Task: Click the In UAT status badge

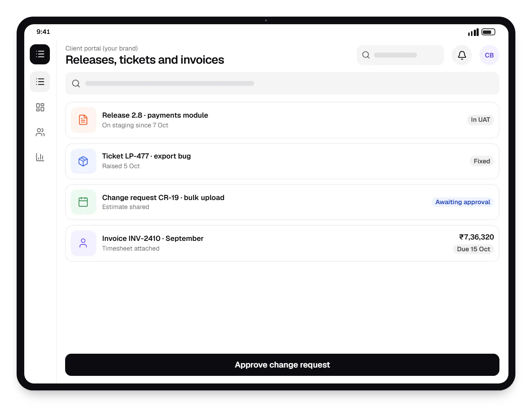Action: 480,120
